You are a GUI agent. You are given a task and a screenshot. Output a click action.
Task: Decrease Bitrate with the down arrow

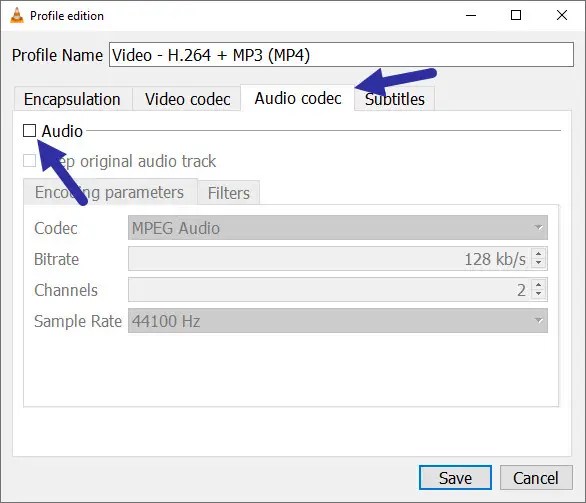pos(539,263)
